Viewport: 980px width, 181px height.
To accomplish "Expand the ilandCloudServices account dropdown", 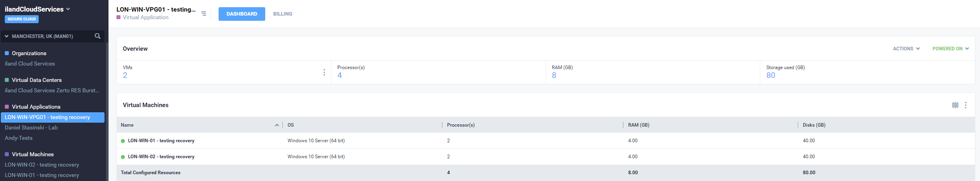I will pos(68,9).
